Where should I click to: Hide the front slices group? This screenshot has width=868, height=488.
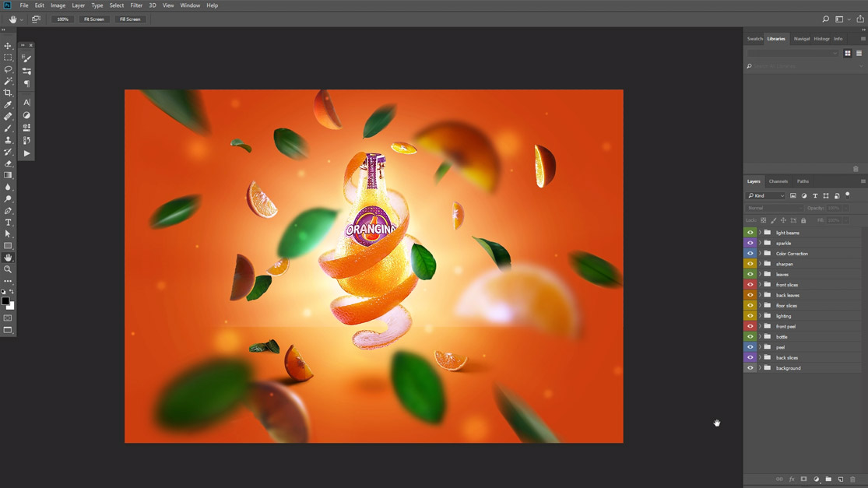coord(750,285)
